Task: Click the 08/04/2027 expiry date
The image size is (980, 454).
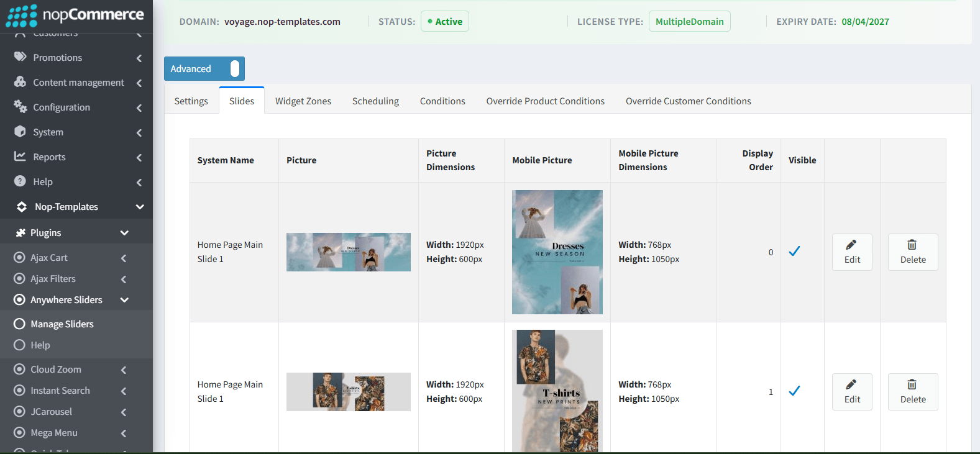Action: click(866, 21)
